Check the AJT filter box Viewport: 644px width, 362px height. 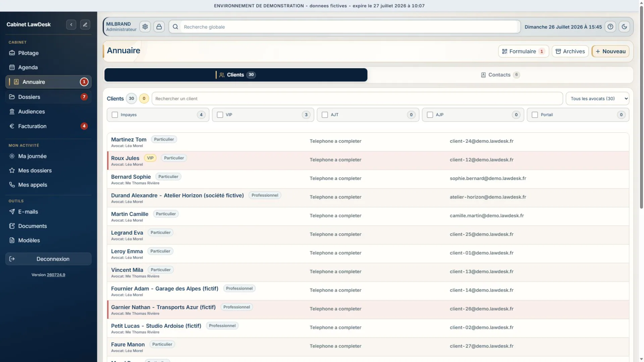pyautogui.click(x=325, y=115)
